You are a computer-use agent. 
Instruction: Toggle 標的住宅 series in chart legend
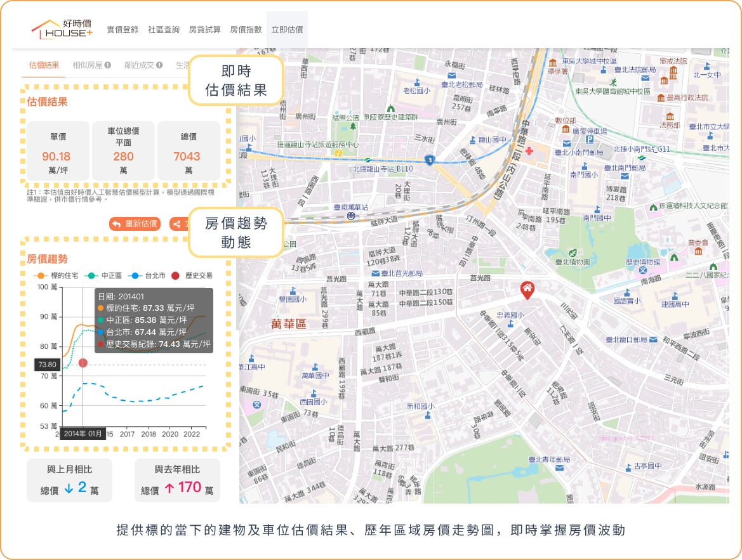pyautogui.click(x=57, y=276)
